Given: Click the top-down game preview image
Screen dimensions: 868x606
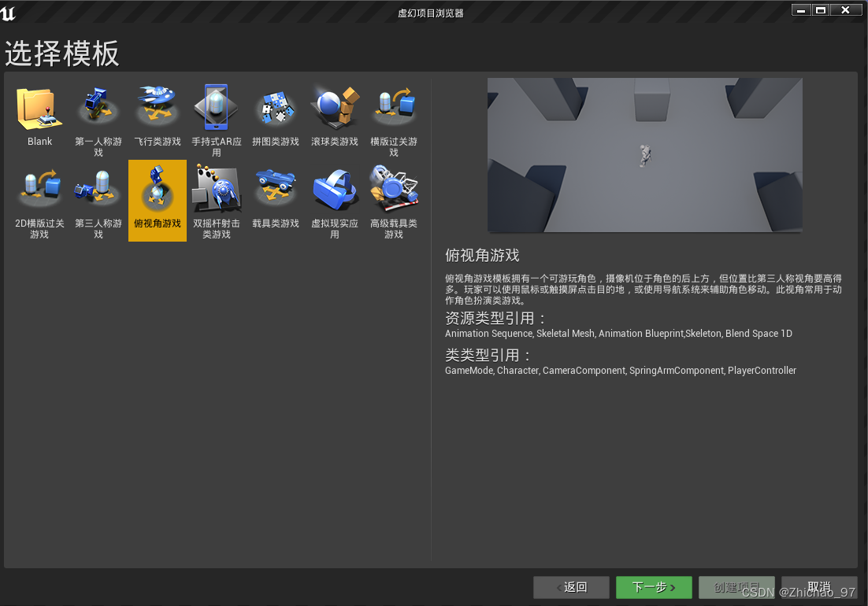Looking at the screenshot, I should pos(644,155).
